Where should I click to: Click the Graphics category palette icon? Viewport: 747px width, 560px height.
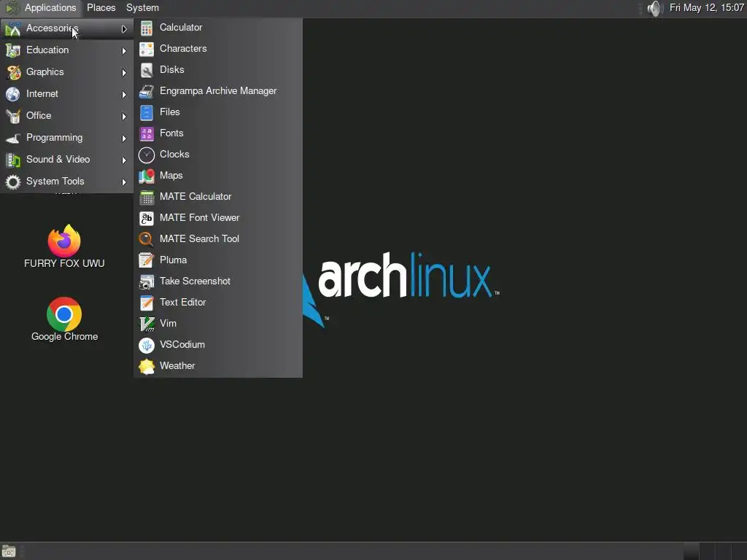tap(13, 72)
